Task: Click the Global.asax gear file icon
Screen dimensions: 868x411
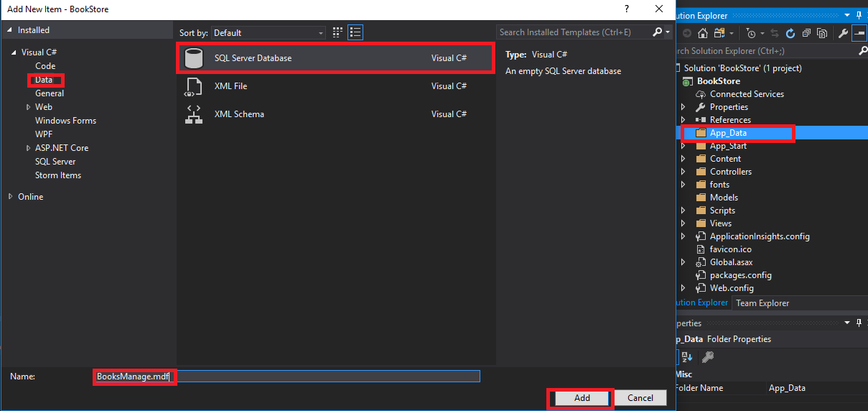Action: click(701, 262)
